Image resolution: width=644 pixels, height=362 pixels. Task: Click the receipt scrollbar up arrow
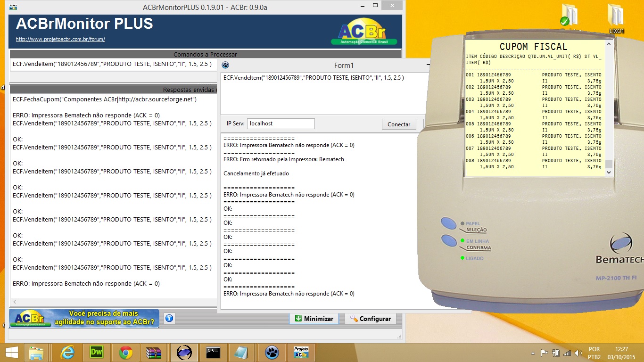pyautogui.click(x=609, y=44)
